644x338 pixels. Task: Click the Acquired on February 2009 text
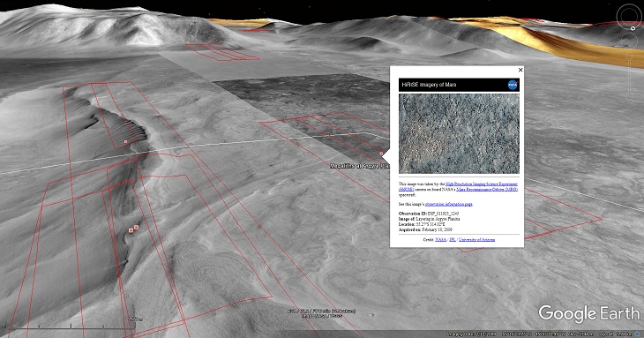pyautogui.click(x=425, y=229)
